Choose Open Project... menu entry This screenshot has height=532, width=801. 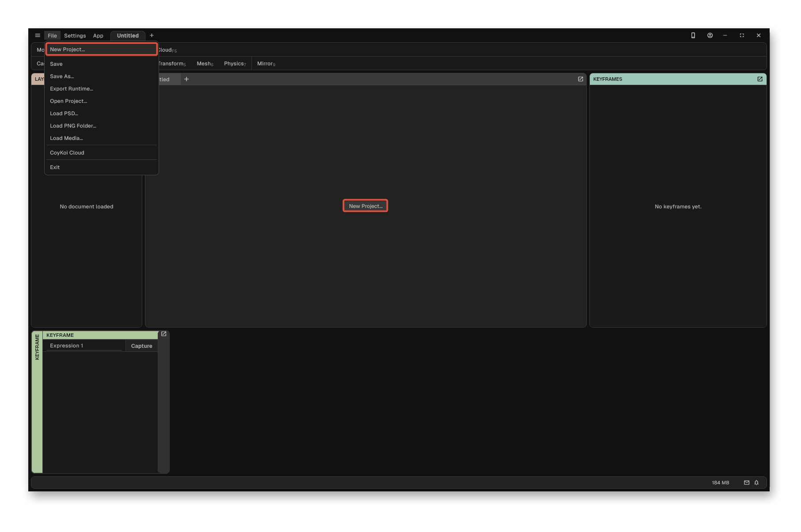click(102, 101)
